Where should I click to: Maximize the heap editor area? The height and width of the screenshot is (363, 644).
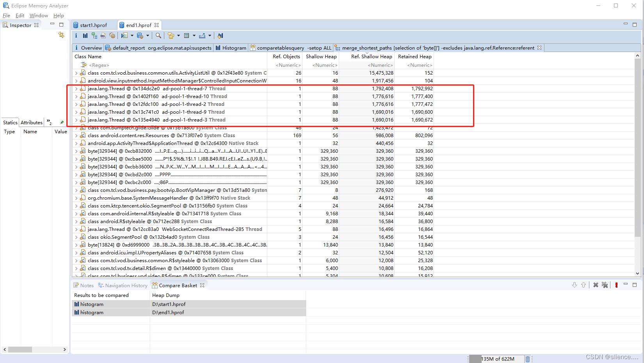(635, 24)
